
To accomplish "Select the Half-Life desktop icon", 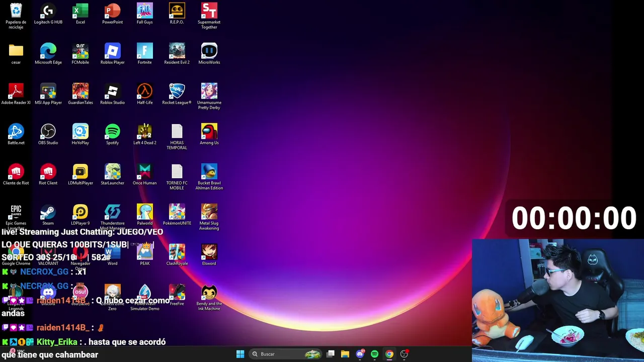I will click(x=145, y=95).
